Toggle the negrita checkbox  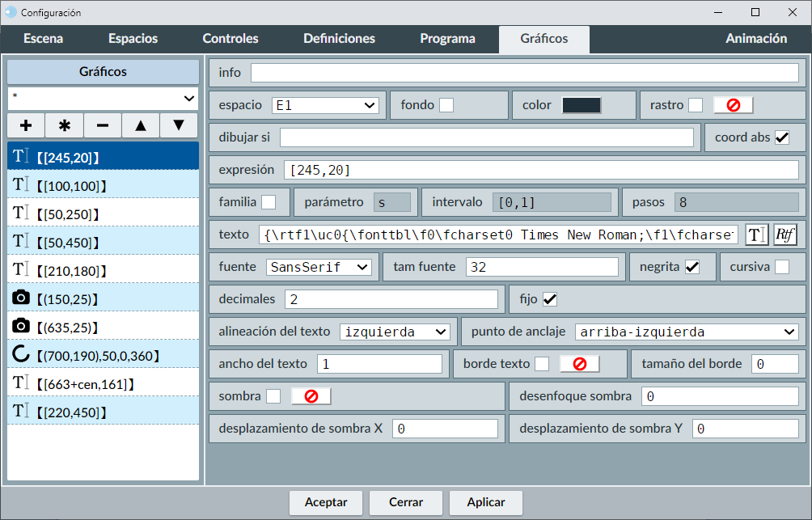click(x=692, y=267)
